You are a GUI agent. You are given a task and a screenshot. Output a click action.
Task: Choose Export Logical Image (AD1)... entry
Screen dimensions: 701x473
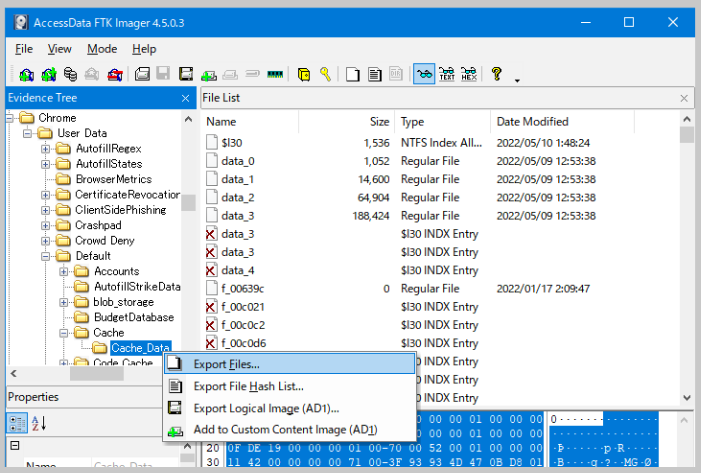tap(290, 408)
